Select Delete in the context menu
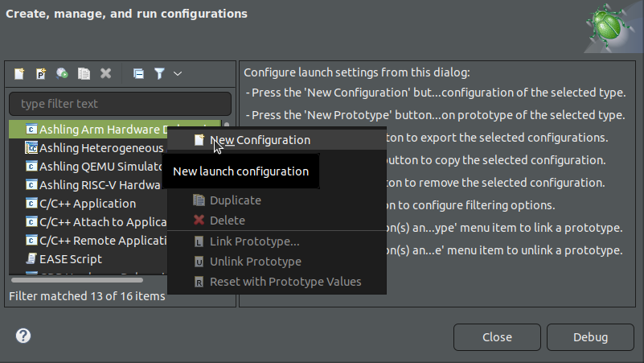The height and width of the screenshot is (363, 644). 227,220
